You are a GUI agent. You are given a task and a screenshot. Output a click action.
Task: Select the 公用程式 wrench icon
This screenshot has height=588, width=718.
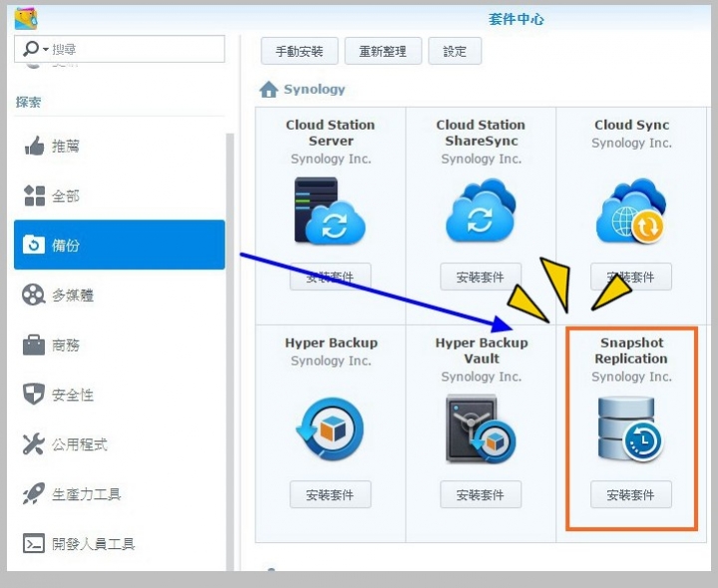pyautogui.click(x=34, y=443)
